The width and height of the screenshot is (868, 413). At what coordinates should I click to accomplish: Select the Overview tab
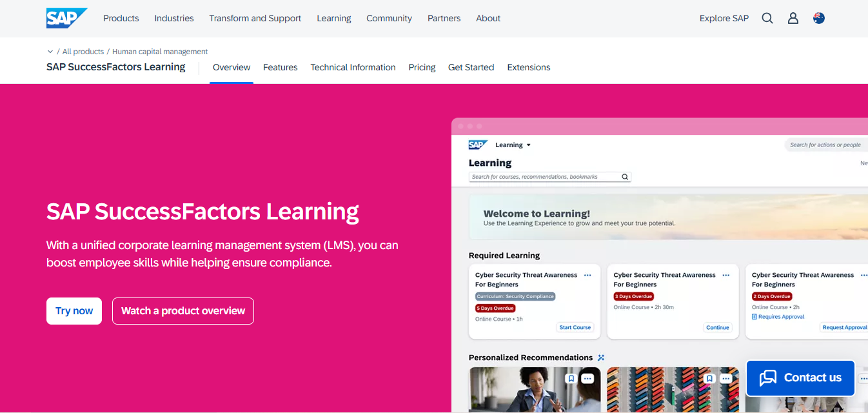pos(232,67)
